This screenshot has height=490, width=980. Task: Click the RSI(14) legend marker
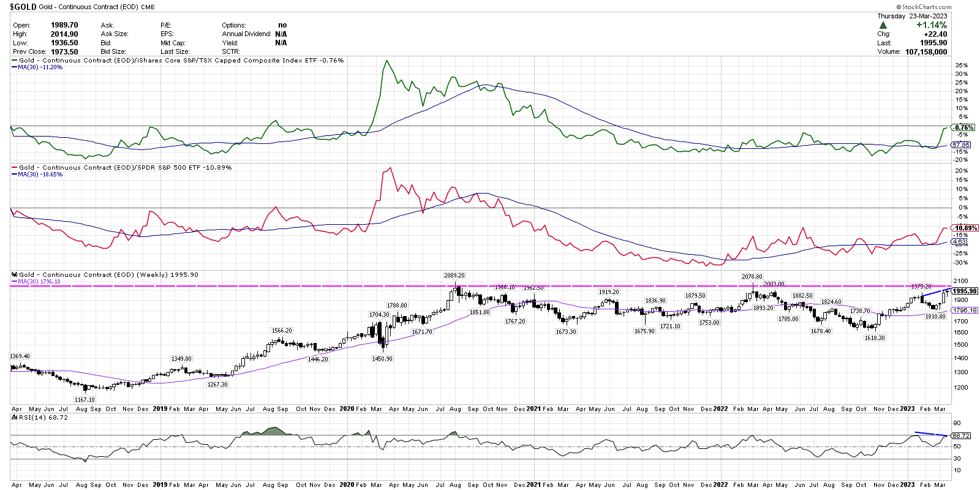(15, 418)
